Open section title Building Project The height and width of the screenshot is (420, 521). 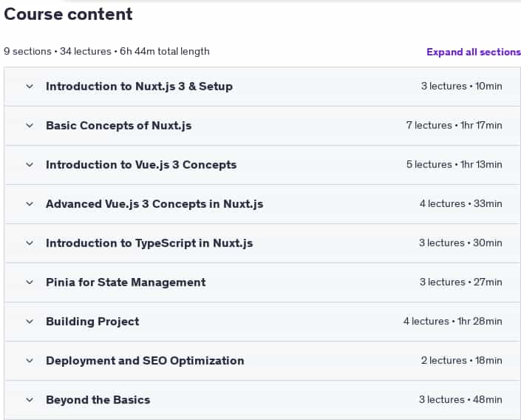tap(92, 322)
